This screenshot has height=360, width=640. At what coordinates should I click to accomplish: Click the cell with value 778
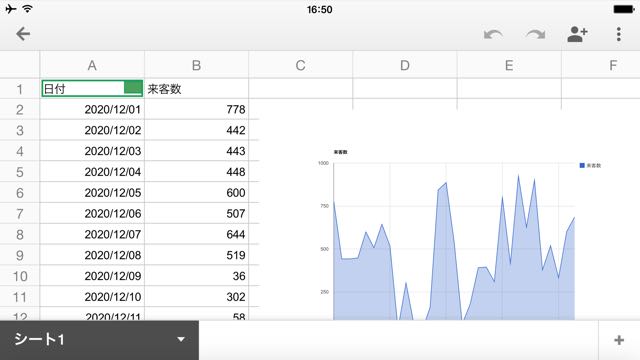(x=196, y=109)
